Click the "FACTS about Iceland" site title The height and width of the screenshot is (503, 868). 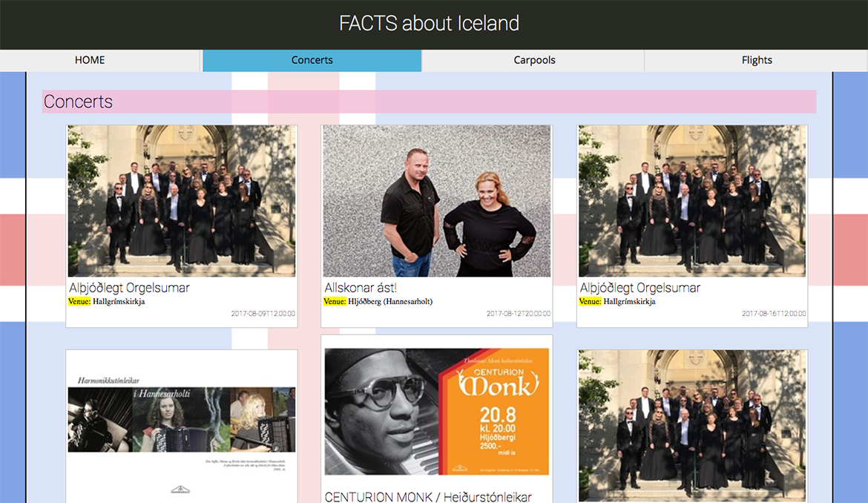click(x=429, y=24)
